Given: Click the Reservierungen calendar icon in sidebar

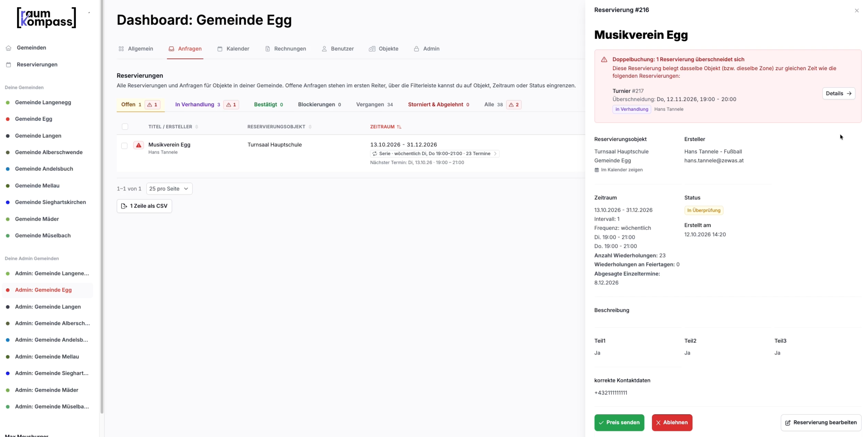Looking at the screenshot, I should pos(8,65).
